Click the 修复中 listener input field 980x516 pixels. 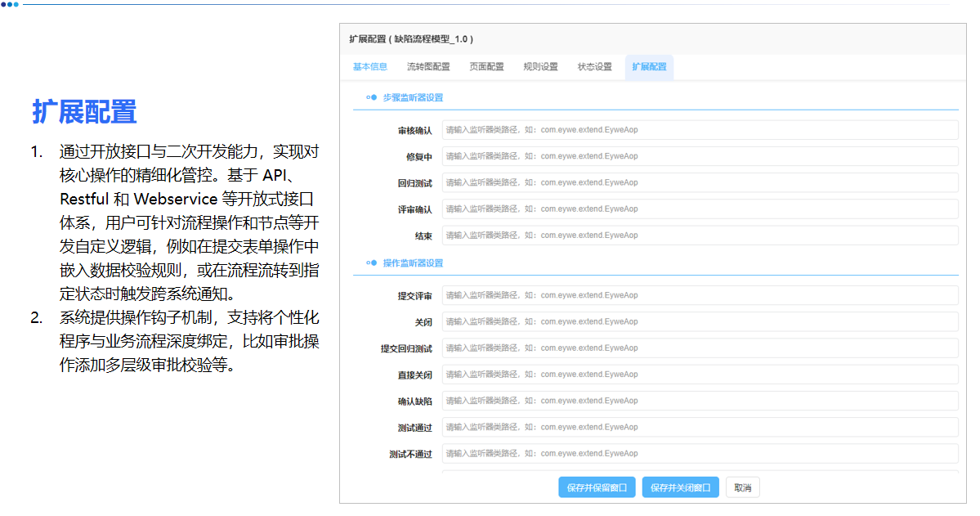coord(700,155)
